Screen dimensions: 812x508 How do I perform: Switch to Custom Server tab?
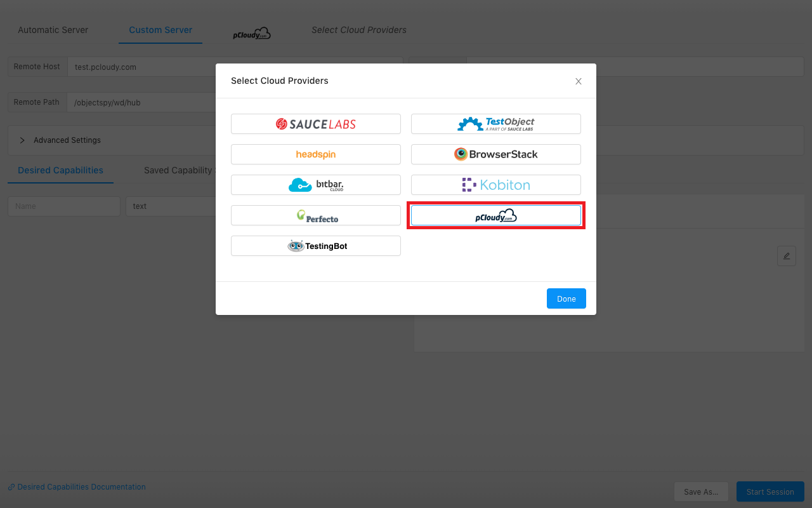click(x=160, y=30)
